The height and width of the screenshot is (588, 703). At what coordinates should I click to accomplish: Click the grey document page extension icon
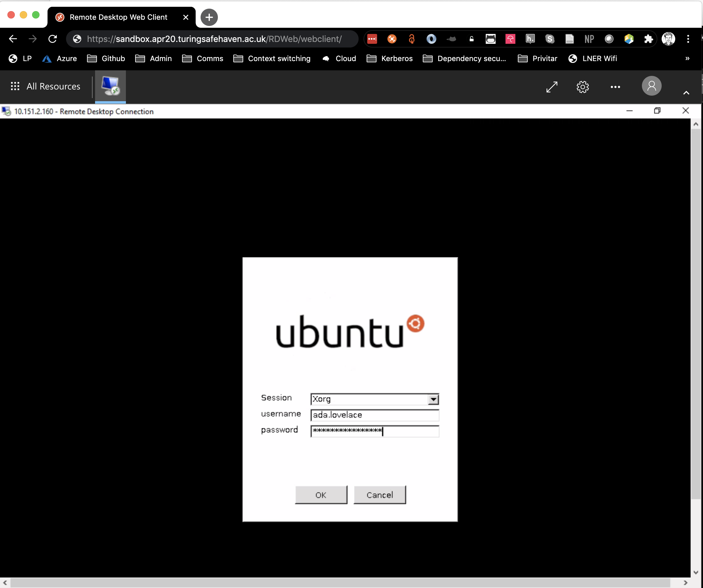tap(569, 39)
